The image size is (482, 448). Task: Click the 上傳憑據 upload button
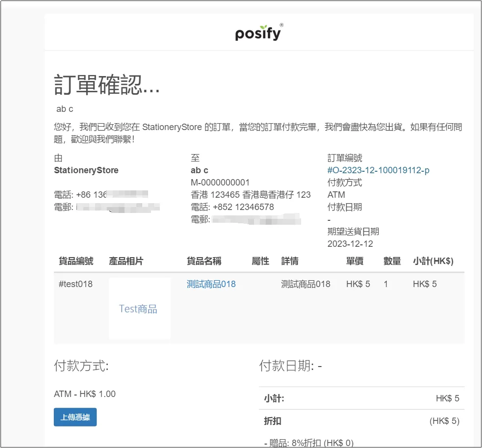coord(76,417)
